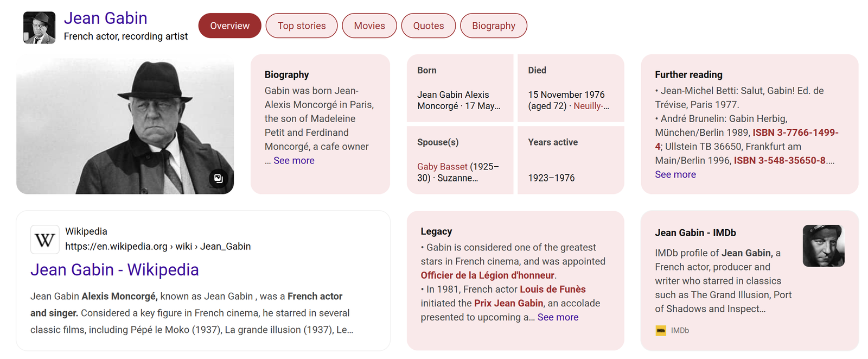
Task: Click the Jean Gabin name heading
Action: [106, 18]
